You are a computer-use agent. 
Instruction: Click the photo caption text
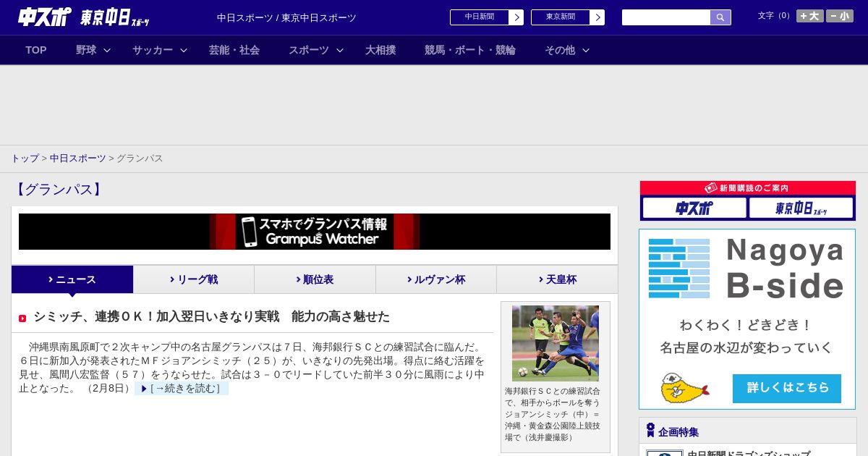(553, 414)
